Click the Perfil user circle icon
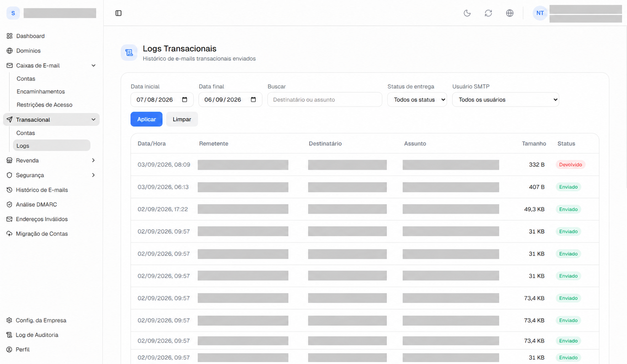This screenshot has height=364, width=627. (10, 349)
